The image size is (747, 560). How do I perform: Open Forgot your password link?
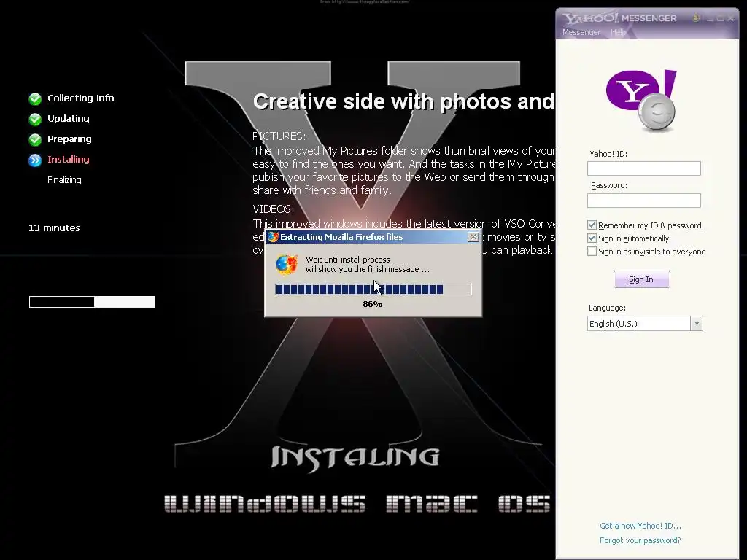640,540
